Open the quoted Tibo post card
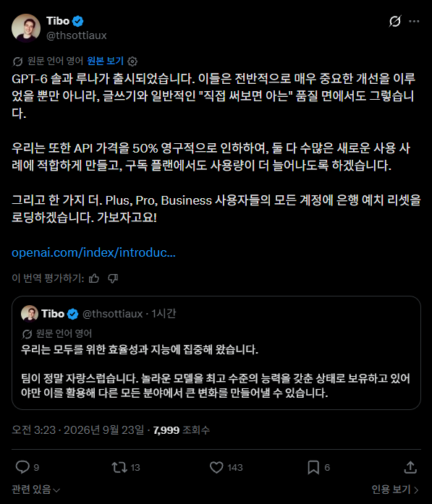The height and width of the screenshot is (504, 432). click(216, 353)
